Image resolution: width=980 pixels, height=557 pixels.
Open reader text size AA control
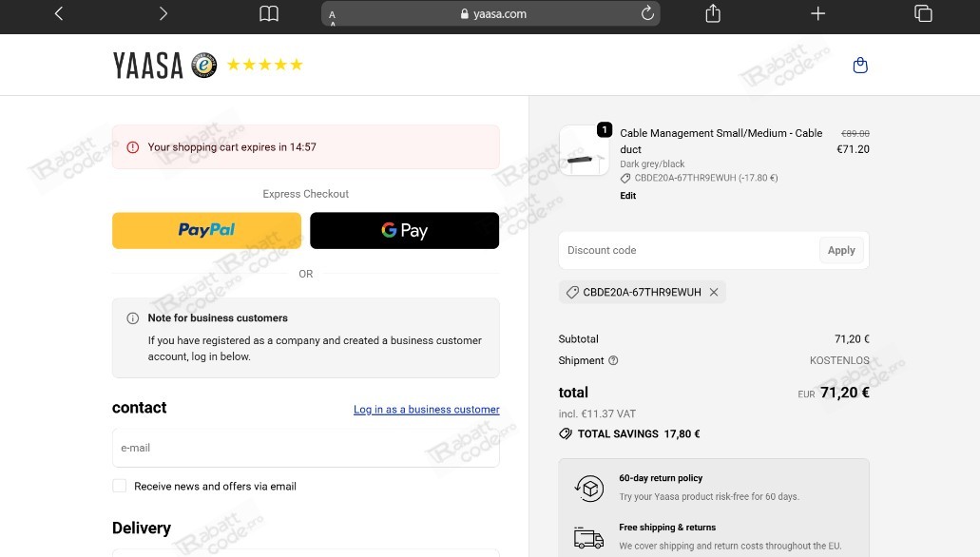tap(333, 15)
